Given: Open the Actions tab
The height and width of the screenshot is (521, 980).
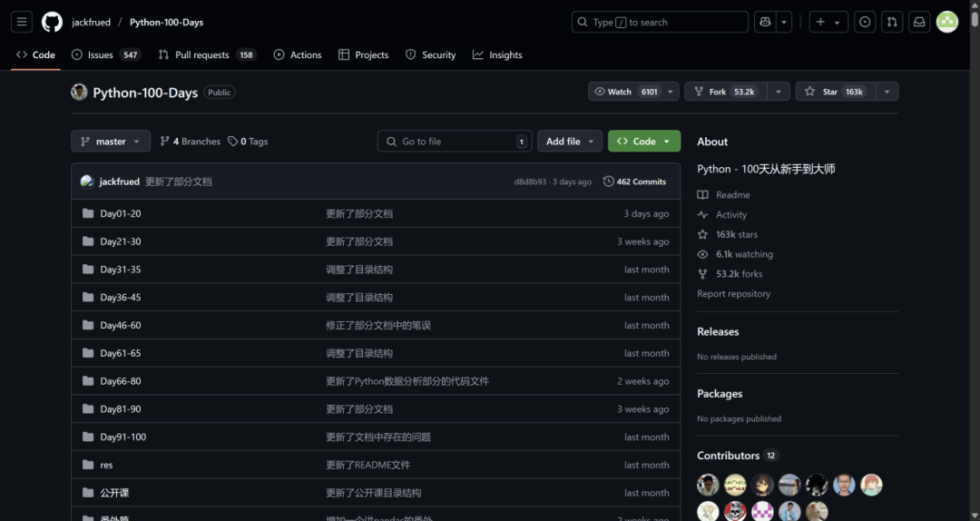Looking at the screenshot, I should pyautogui.click(x=298, y=55).
